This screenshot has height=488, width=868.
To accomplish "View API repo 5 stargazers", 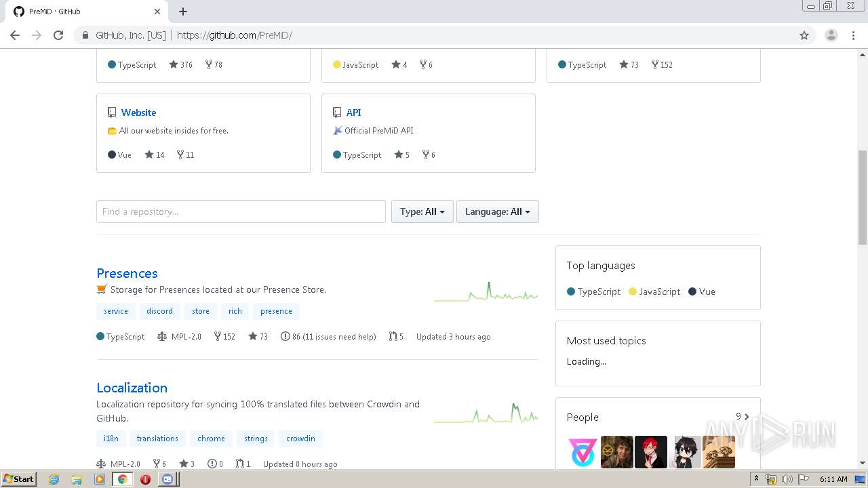I will click(x=400, y=155).
